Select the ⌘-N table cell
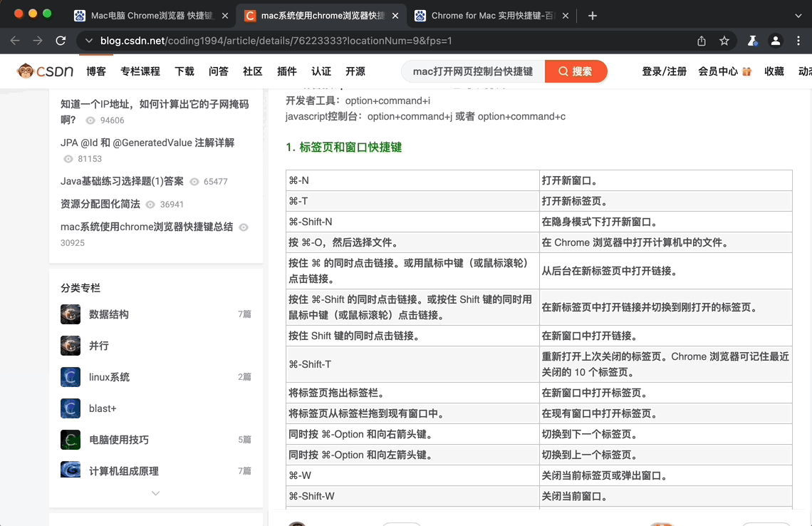The image size is (812, 526). 412,180
